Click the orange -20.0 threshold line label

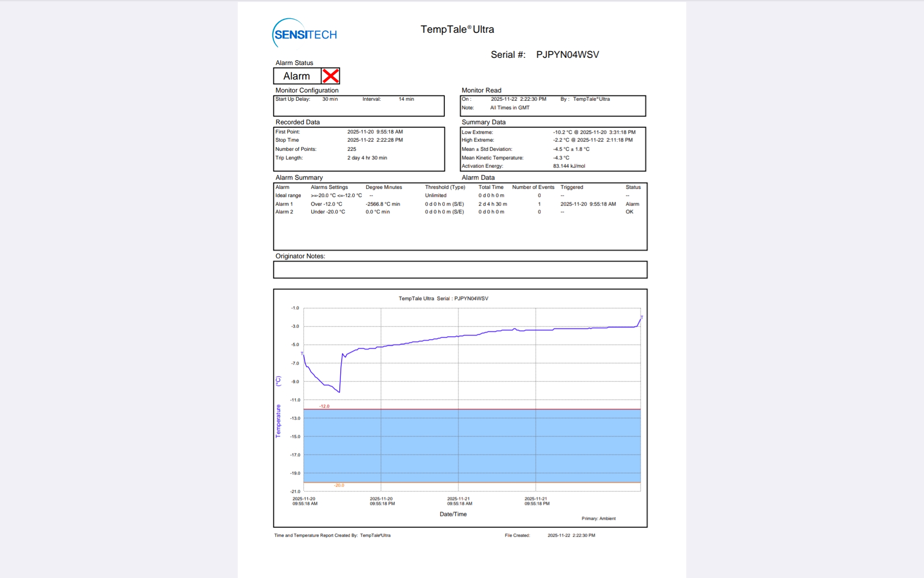click(339, 486)
